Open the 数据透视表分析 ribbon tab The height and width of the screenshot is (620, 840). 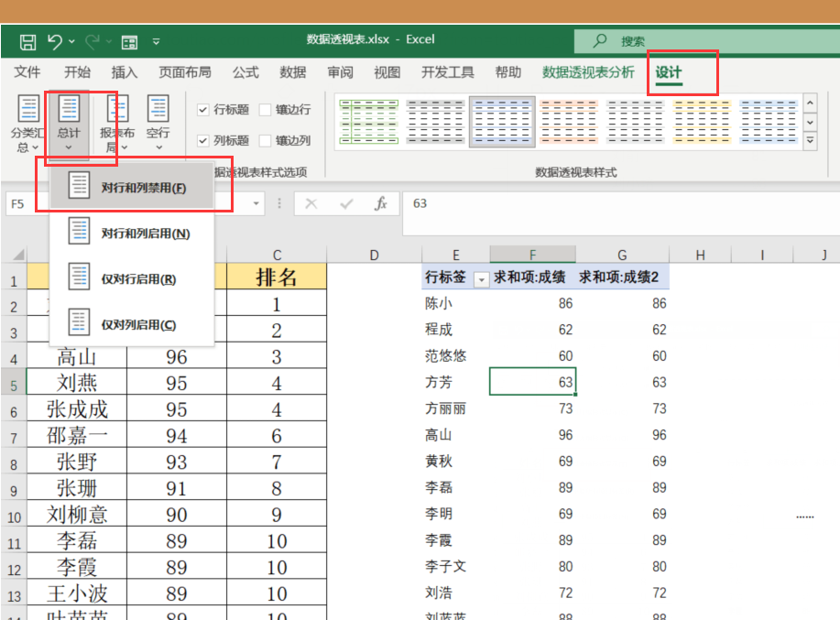[588, 72]
